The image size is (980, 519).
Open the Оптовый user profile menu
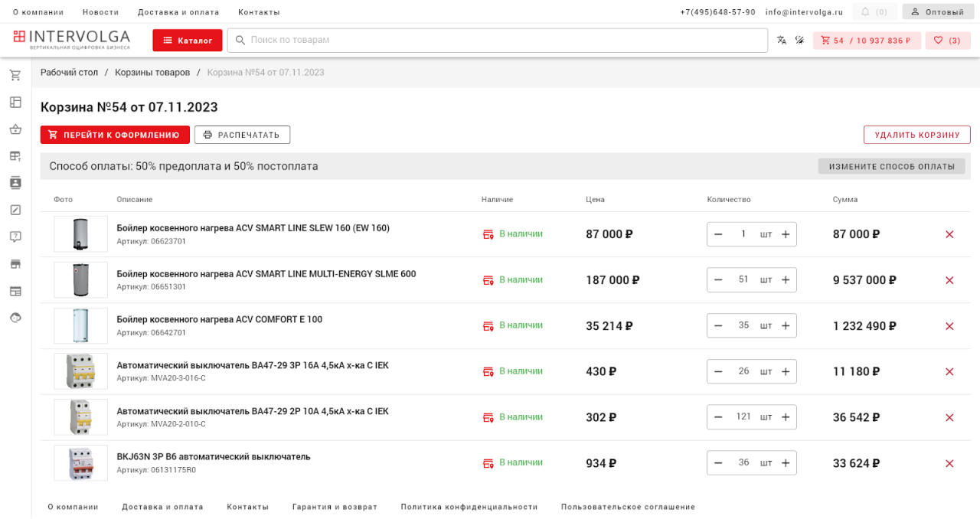[937, 12]
